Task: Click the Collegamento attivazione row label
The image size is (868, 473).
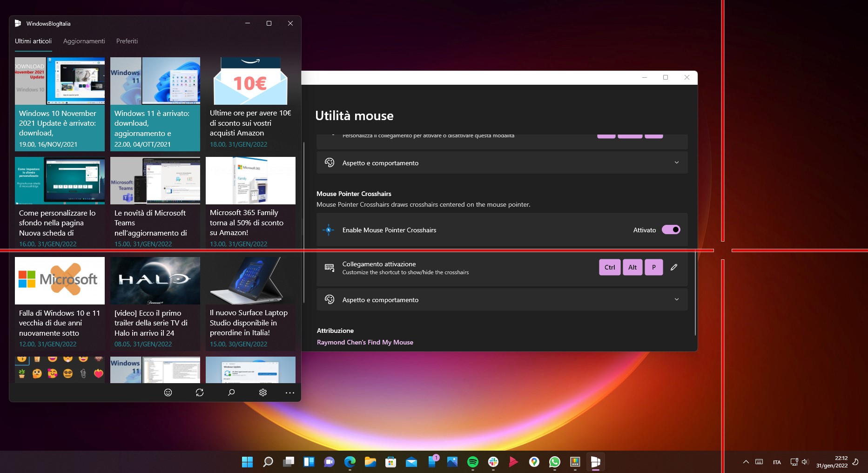Action: coord(379,264)
